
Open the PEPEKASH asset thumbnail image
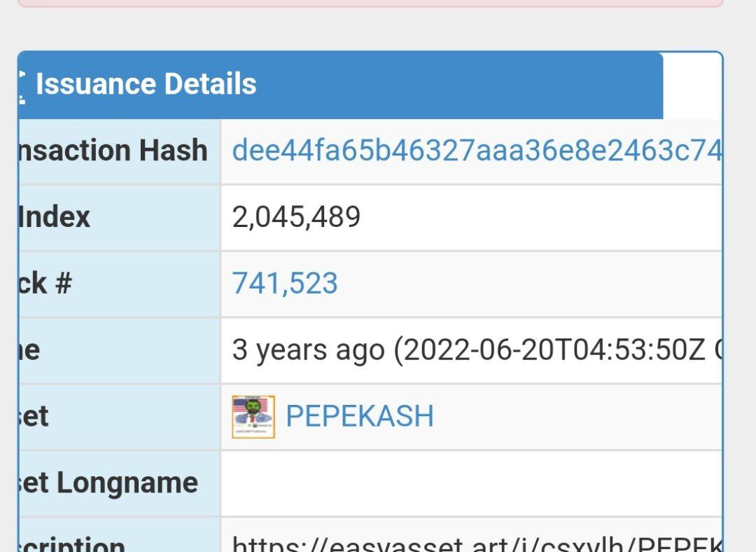(253, 417)
